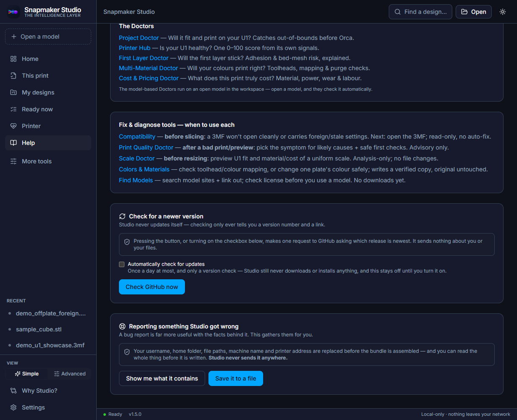The height and width of the screenshot is (420, 517).
Task: Click the green Ready status dot
Action: (x=105, y=415)
